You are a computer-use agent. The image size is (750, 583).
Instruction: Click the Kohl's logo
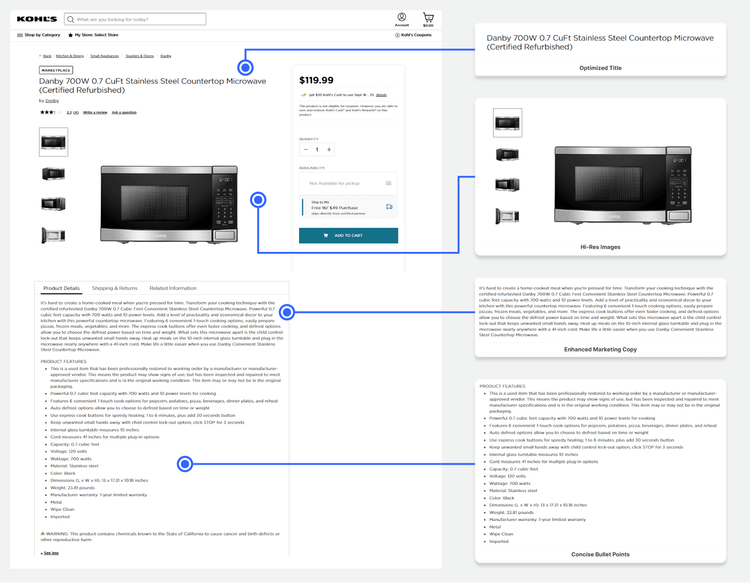coord(37,19)
